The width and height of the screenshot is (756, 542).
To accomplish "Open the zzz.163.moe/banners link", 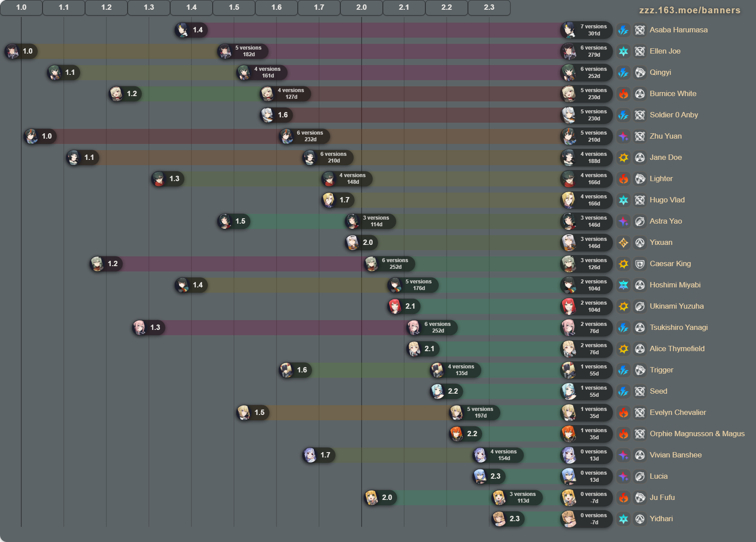I will (x=690, y=10).
